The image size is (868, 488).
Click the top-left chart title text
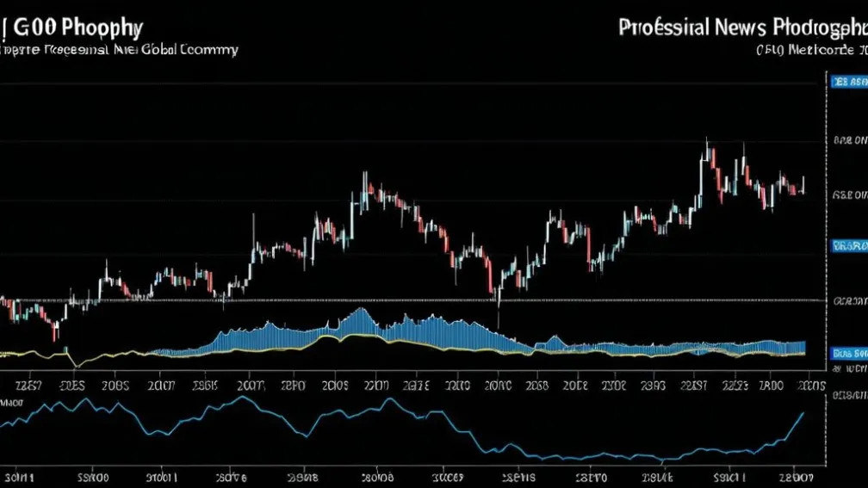pos(72,27)
